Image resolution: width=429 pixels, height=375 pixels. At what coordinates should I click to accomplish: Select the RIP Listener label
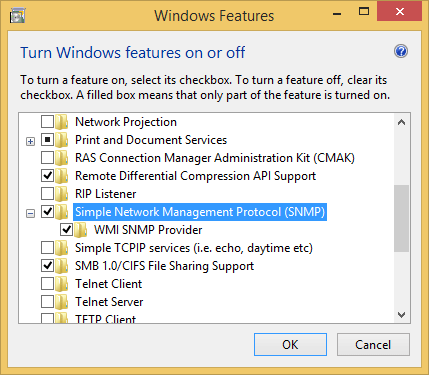click(106, 194)
